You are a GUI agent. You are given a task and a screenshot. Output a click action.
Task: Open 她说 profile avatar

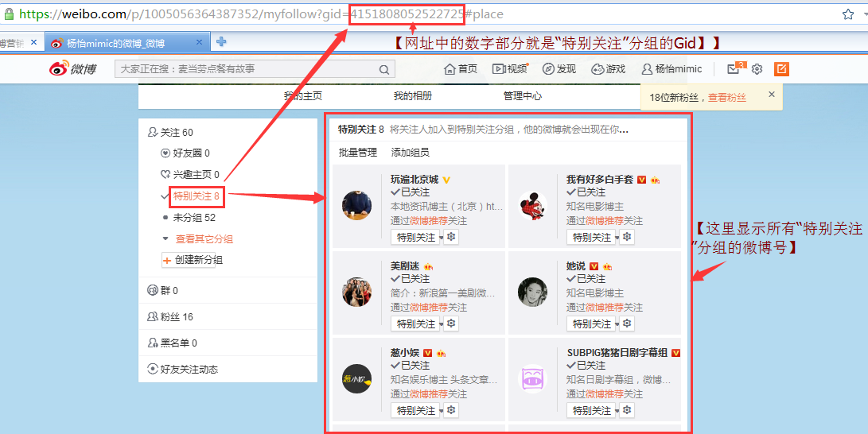532,292
